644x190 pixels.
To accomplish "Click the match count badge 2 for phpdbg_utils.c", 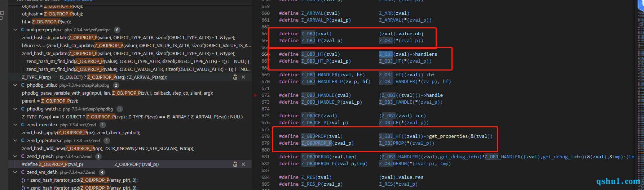I will (x=116, y=85).
